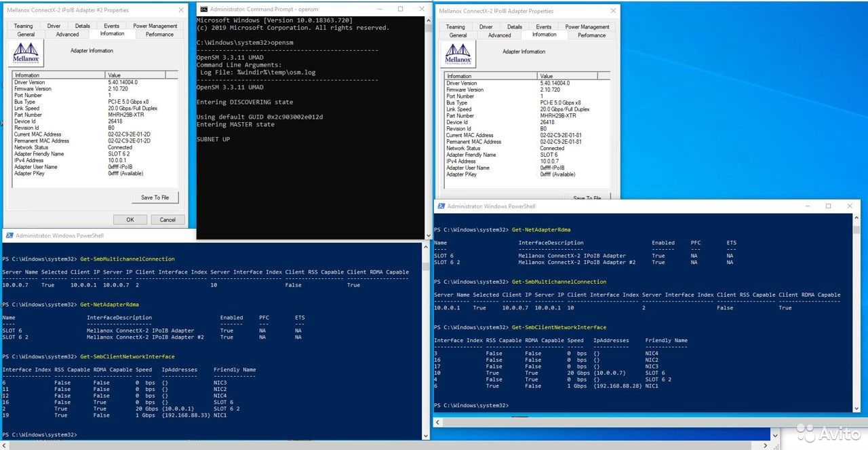Click Cancel in Adapter #2 Properties
The image size is (868, 450).
coord(167,220)
